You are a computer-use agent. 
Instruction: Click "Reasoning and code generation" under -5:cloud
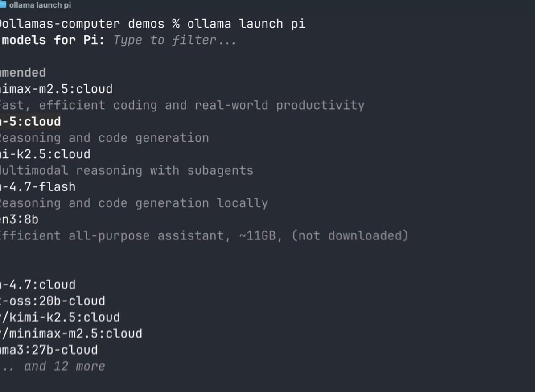tap(104, 138)
